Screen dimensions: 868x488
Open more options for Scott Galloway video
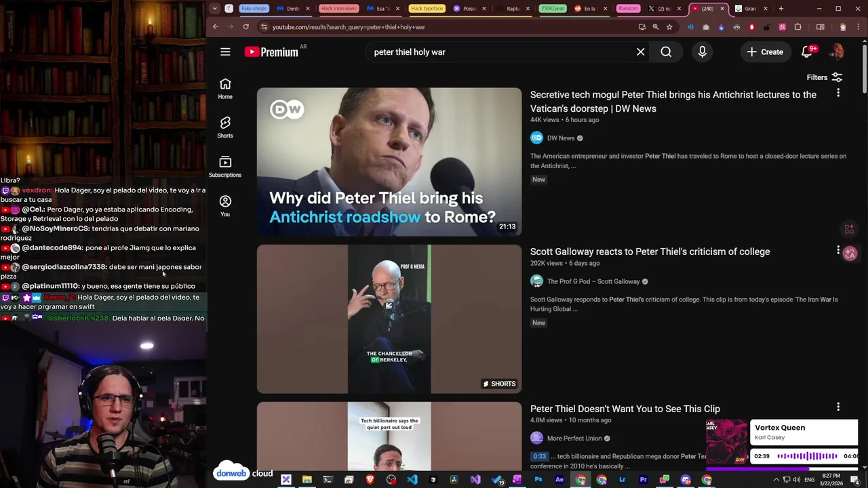click(x=838, y=250)
